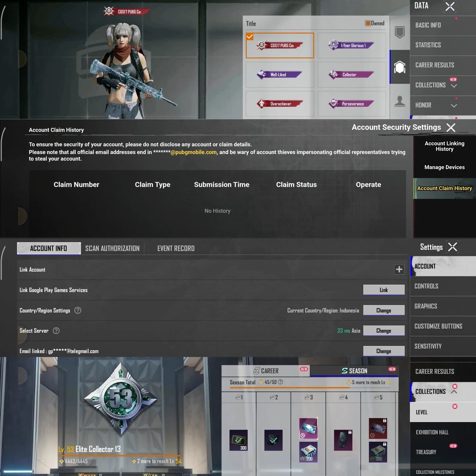Image resolution: width=476 pixels, height=476 pixels.
Task: Open the avatar silhouette tab icon
Action: (x=400, y=101)
